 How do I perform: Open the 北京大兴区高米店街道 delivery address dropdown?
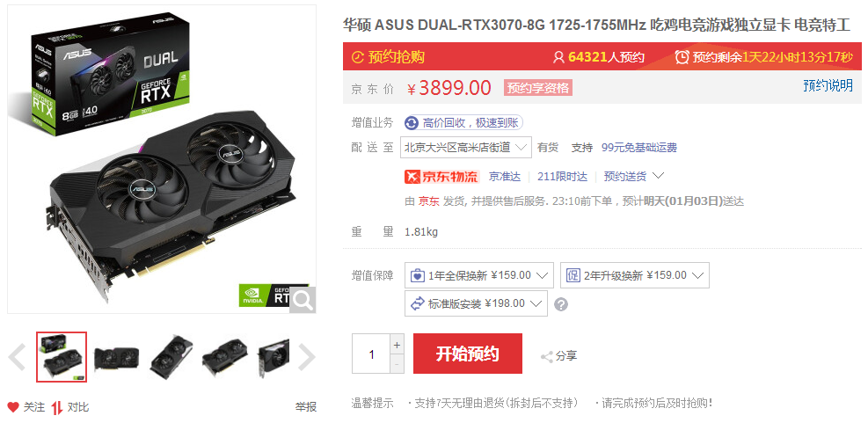(x=465, y=147)
